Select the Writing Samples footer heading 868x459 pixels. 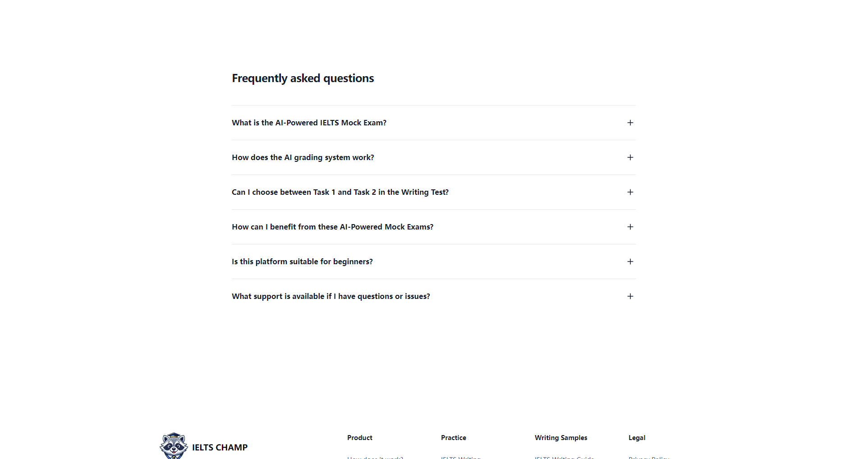[560, 438]
